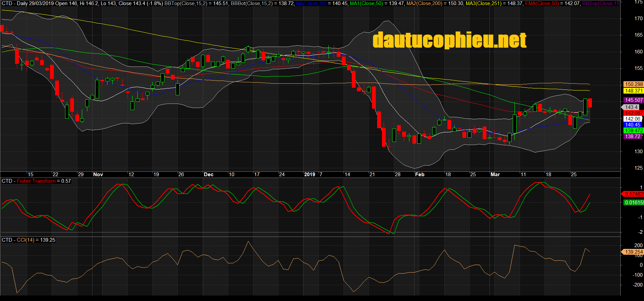
Task: Click the 130 price axis value
Action: tap(639, 152)
